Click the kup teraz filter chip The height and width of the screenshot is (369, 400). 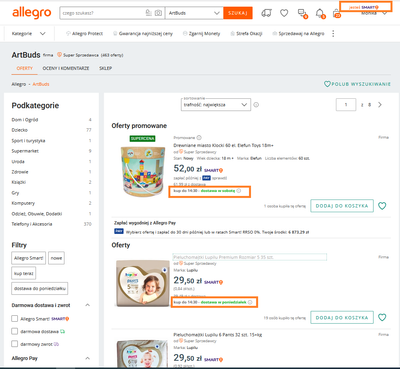click(x=24, y=273)
